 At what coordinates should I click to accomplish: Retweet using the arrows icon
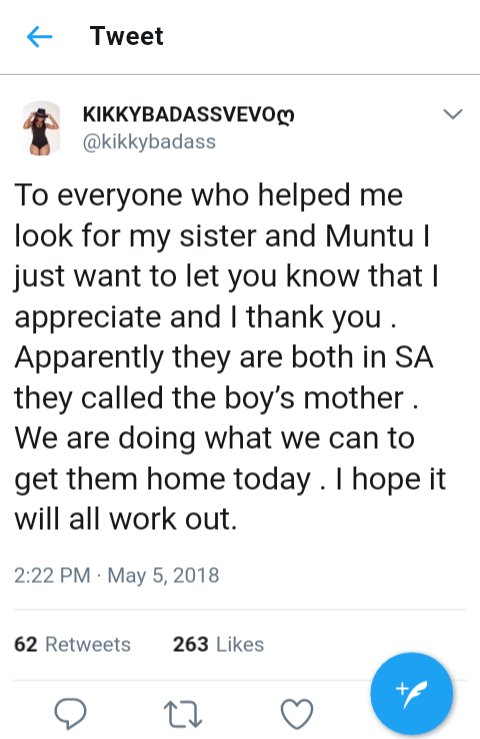(x=183, y=714)
